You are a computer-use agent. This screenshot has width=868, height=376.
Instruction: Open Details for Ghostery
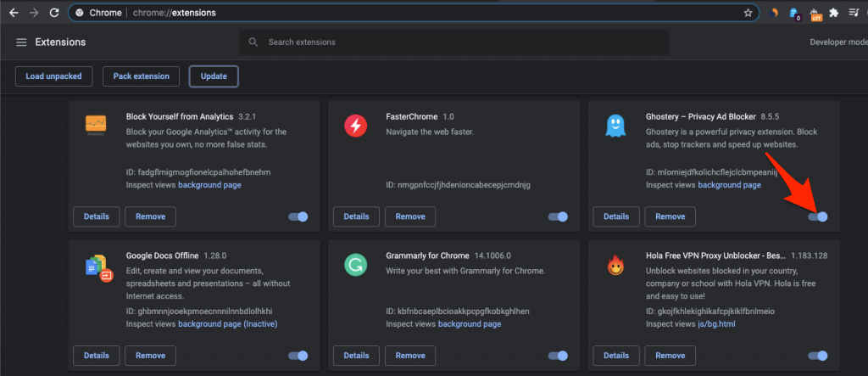(x=616, y=216)
